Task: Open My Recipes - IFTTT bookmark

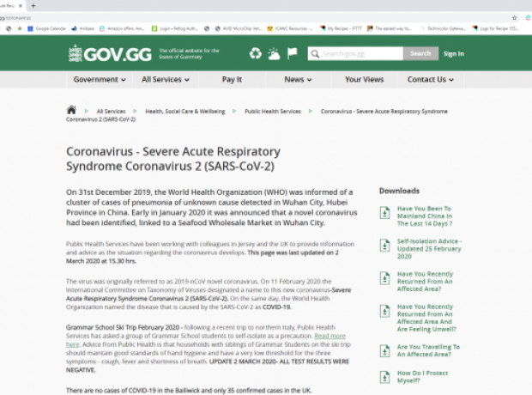Action: pyautogui.click(x=341, y=28)
